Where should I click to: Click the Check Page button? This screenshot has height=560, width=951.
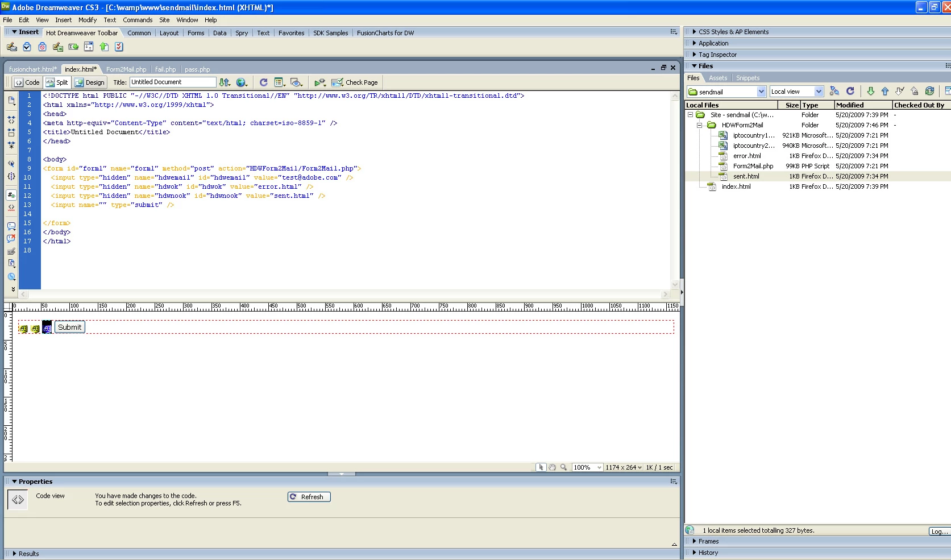coord(355,82)
